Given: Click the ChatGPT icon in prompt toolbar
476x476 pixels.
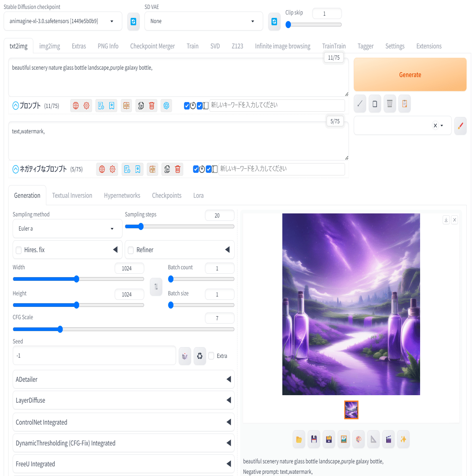Looking at the screenshot, I should [166, 106].
